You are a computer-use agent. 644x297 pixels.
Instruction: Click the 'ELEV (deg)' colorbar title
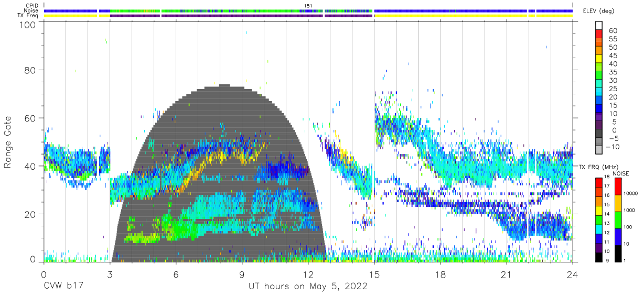pyautogui.click(x=598, y=10)
